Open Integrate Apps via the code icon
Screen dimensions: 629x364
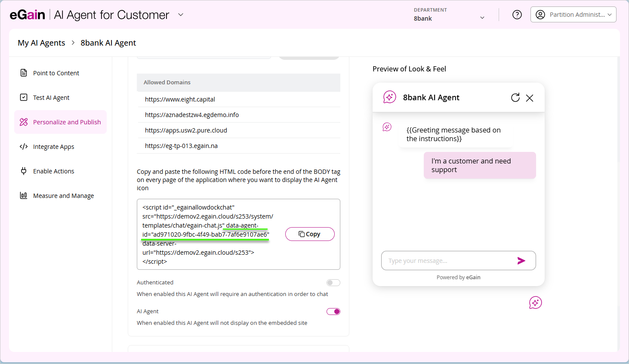24,146
